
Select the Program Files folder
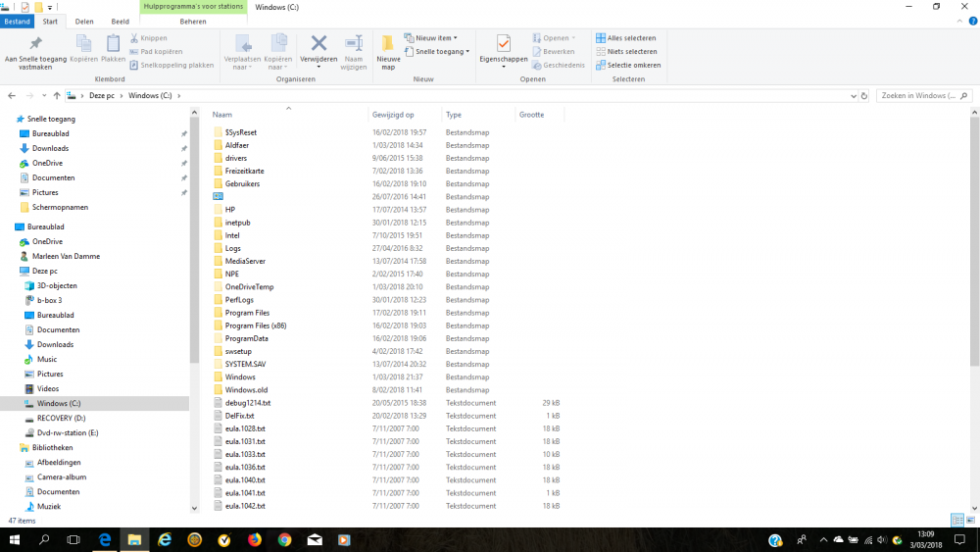pyautogui.click(x=247, y=313)
